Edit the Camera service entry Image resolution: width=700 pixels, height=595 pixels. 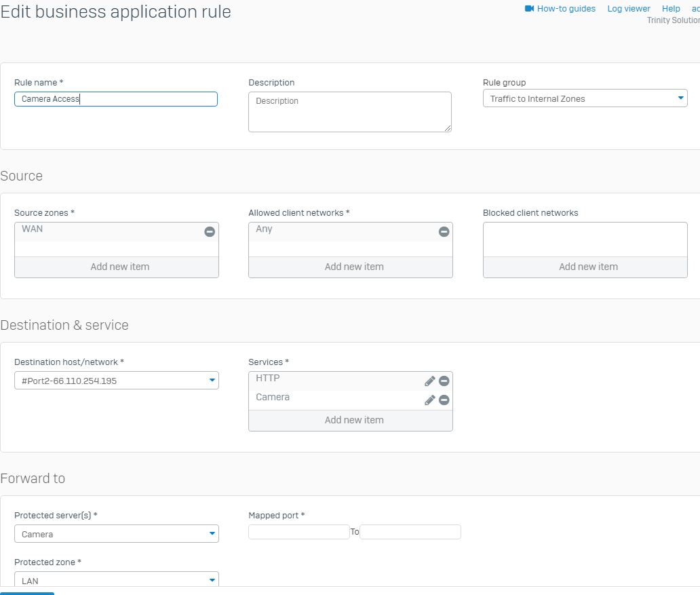429,400
